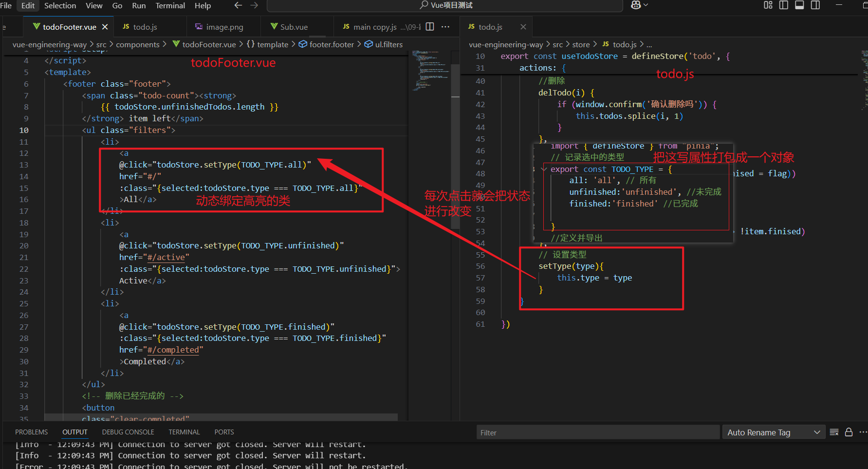
Task: Click '<footer class="footer">' code line
Action: click(x=117, y=84)
